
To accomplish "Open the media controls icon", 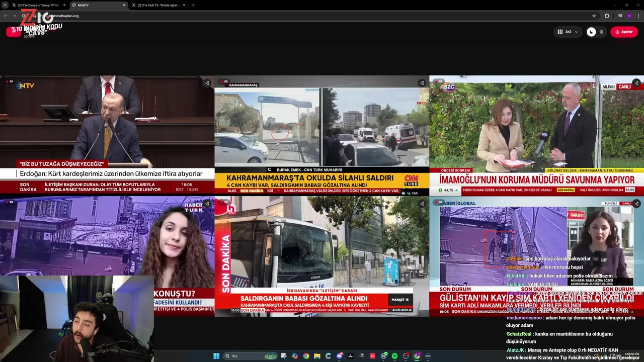I will click(620, 16).
